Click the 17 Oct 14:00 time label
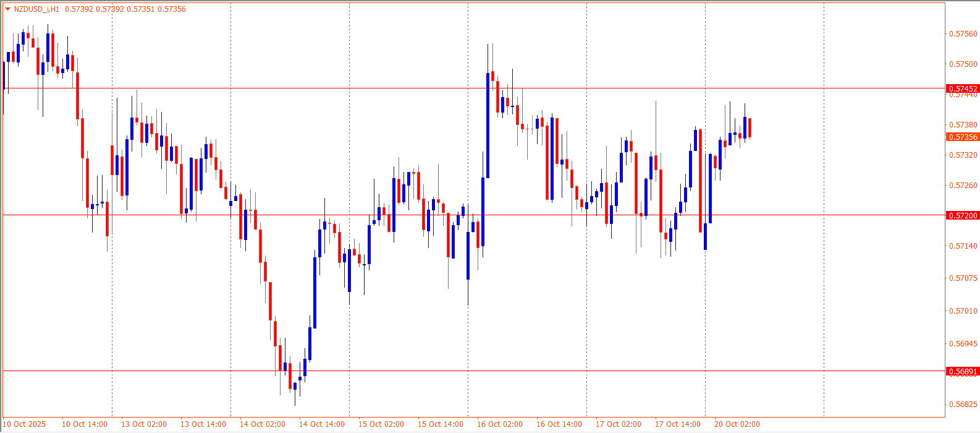Image resolution: width=980 pixels, height=433 pixels. 677,424
